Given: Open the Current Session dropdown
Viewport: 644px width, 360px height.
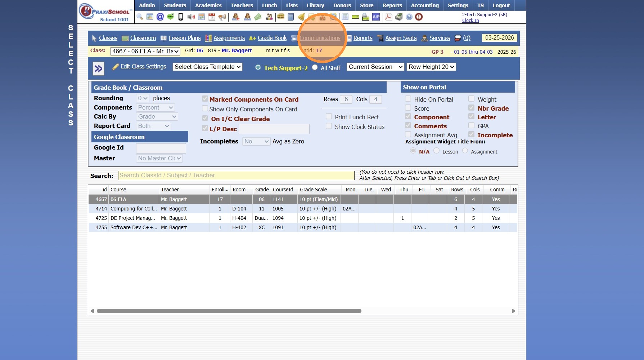Looking at the screenshot, I should [375, 67].
